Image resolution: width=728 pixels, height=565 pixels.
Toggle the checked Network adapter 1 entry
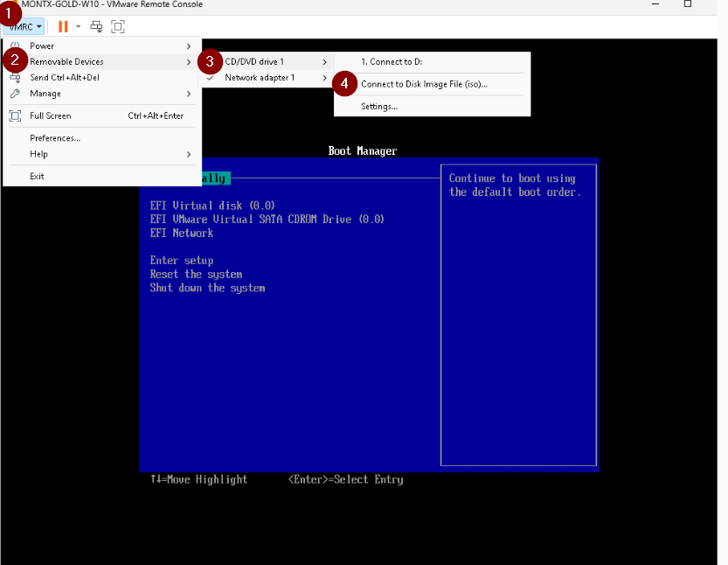click(259, 78)
